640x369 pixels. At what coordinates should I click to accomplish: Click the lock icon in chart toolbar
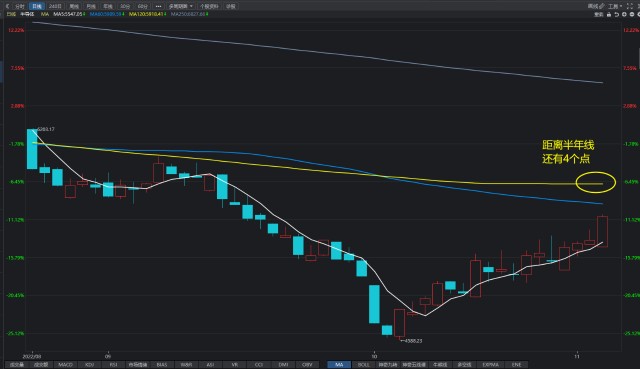(609, 14)
